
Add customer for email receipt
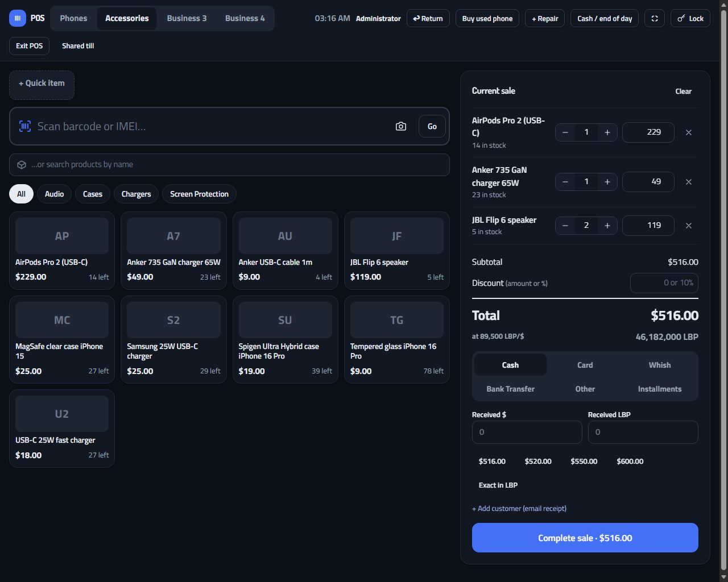point(519,508)
